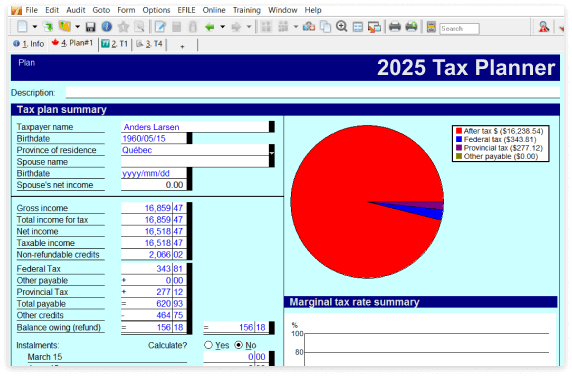Viewport: 572px width, 376px height.
Task: Click the March 15 instalment amount field
Action: pos(236,356)
